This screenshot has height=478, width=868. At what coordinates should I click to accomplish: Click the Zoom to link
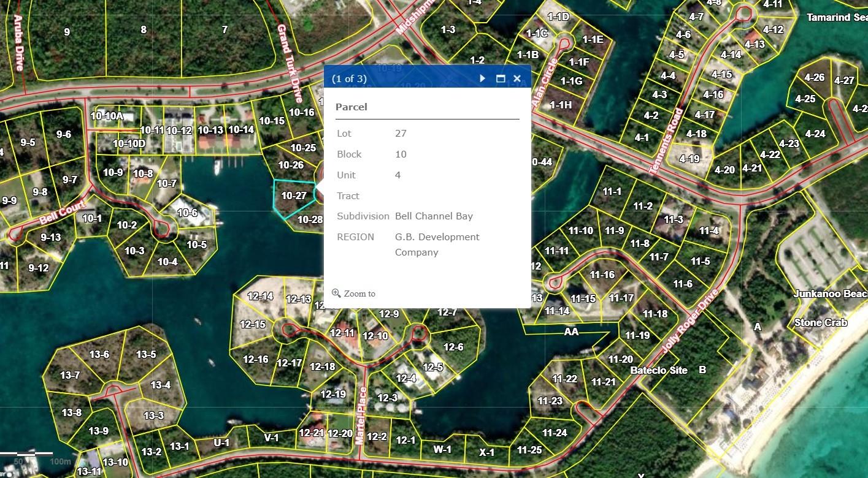click(x=359, y=294)
